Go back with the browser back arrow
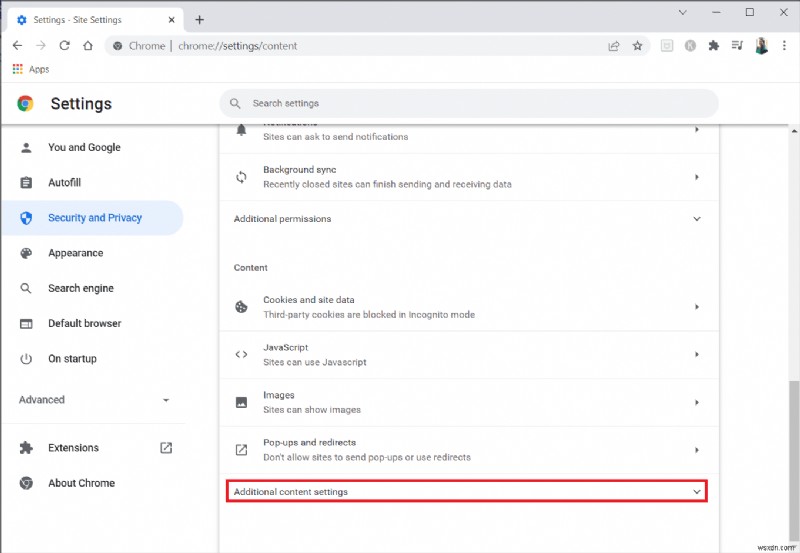The width and height of the screenshot is (800, 553). pyautogui.click(x=17, y=45)
